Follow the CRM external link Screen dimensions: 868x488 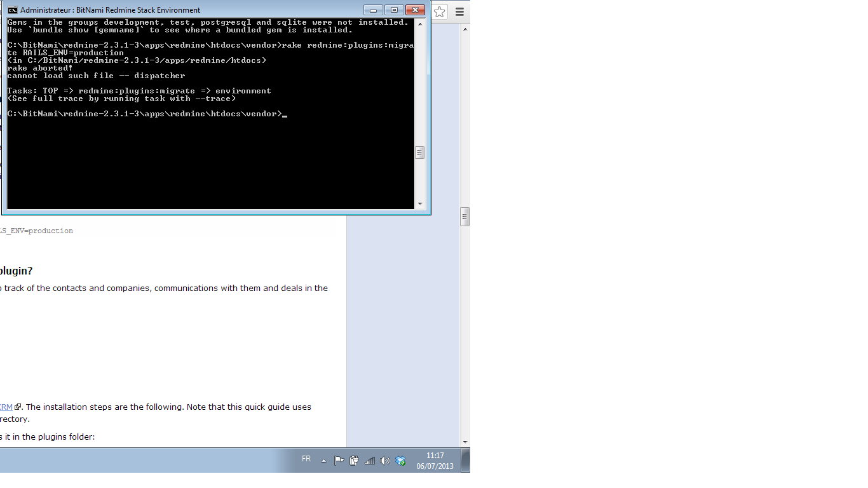6,407
